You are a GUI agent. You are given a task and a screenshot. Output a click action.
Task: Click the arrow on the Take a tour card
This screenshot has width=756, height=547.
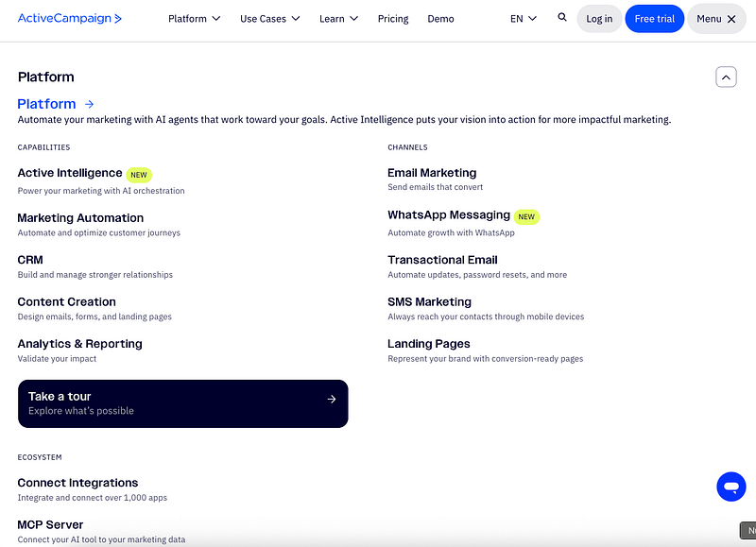(x=332, y=399)
